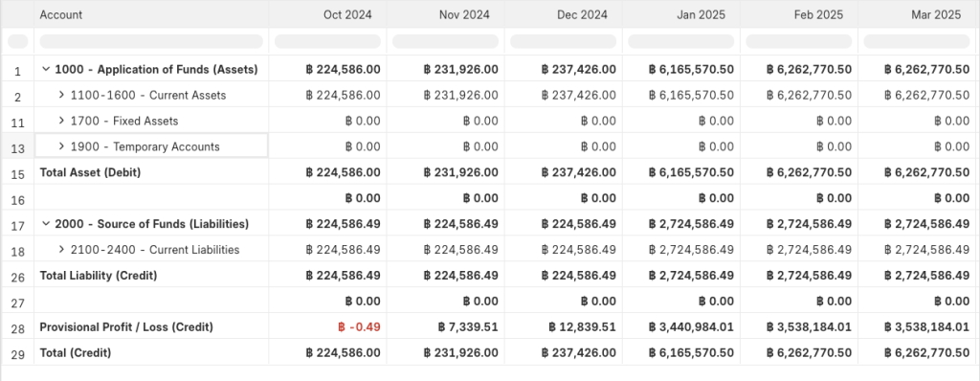
Task: Expand the 1700 - Fixed Assets row
Action: (61, 121)
